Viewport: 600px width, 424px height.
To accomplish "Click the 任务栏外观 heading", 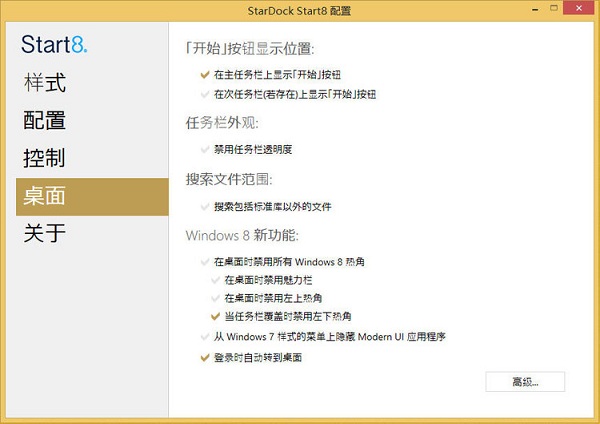I will click(222, 123).
